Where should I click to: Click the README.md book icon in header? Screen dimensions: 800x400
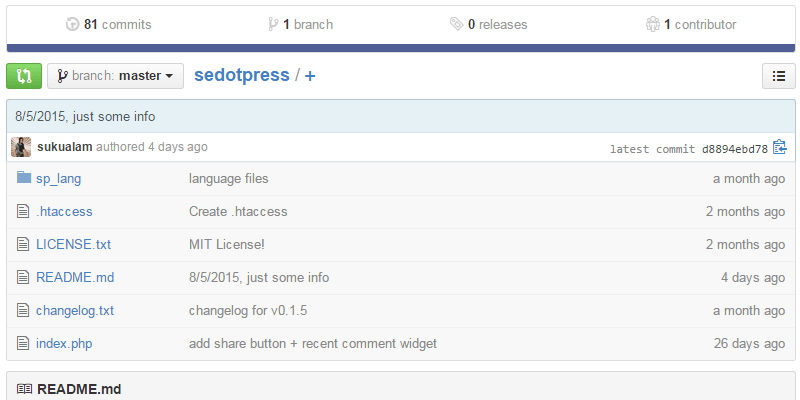click(24, 389)
